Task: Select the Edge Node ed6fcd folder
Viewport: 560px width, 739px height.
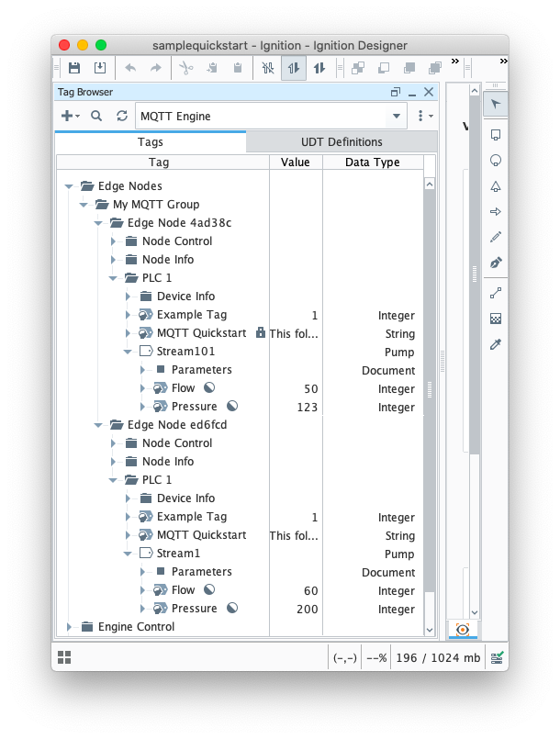Action: (177, 425)
